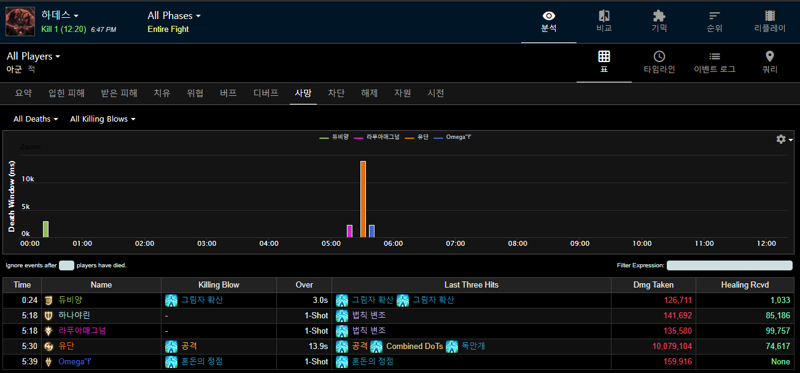The width and height of the screenshot is (800, 373).
Task: Click the tall orange death bar
Action: tap(363, 199)
